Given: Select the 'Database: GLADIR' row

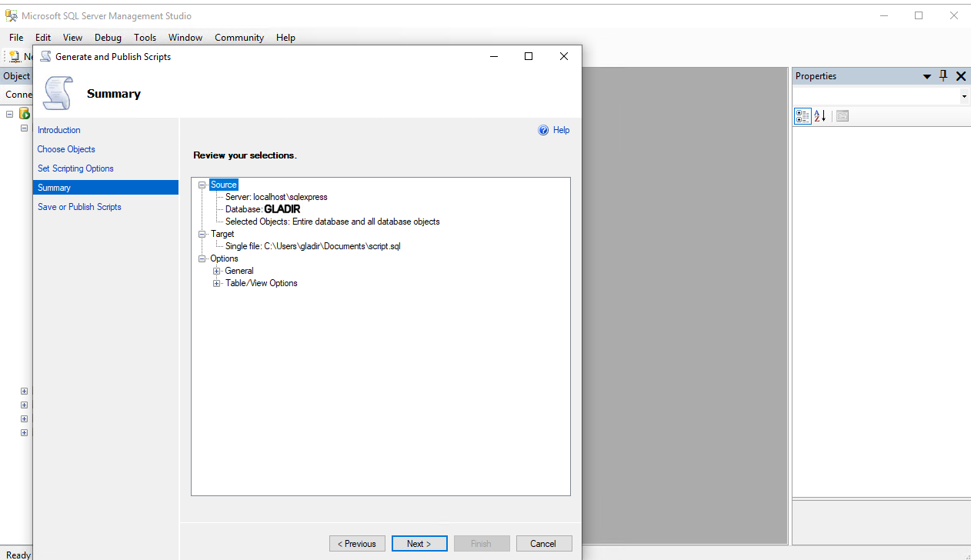Looking at the screenshot, I should 262,209.
